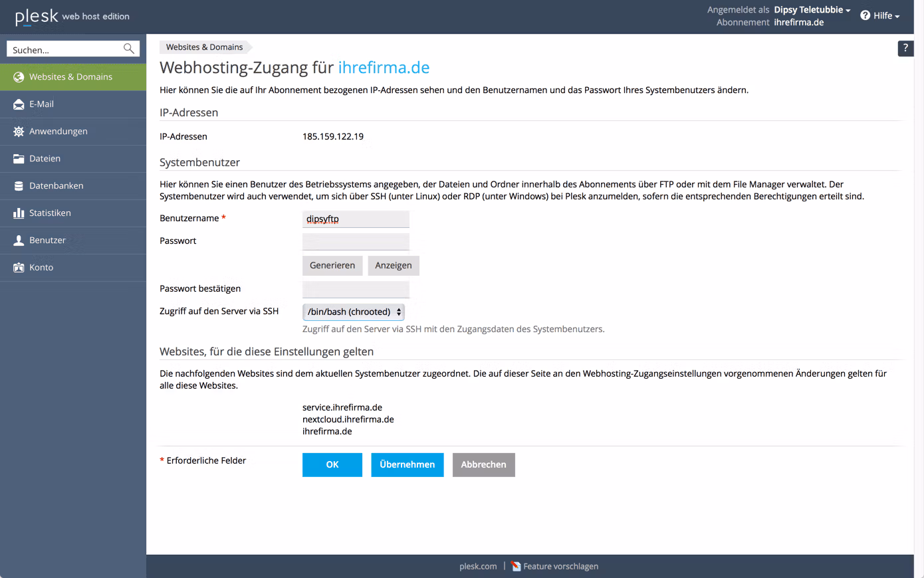Open Konto using its sidebar icon

point(18,267)
